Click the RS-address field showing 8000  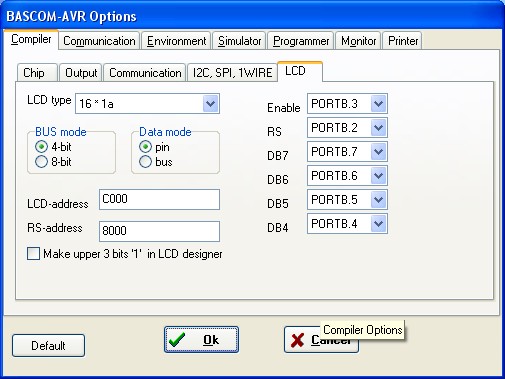159,231
